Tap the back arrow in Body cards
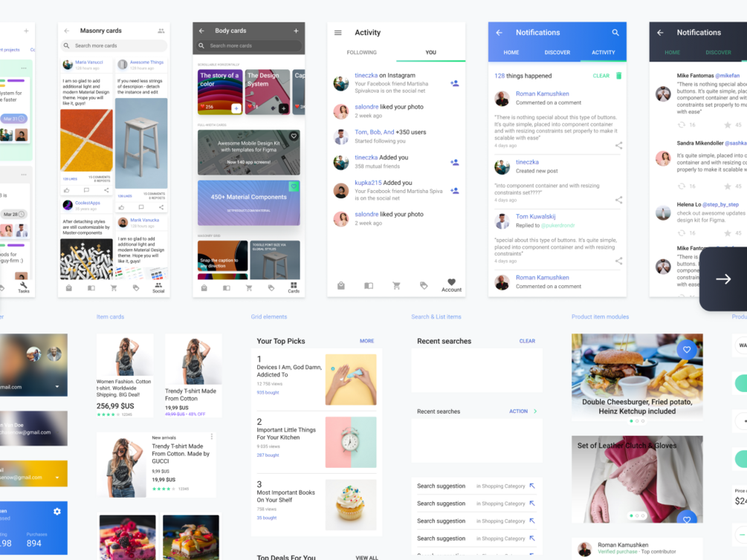Viewport: 747px width, 560px height. pos(201,30)
